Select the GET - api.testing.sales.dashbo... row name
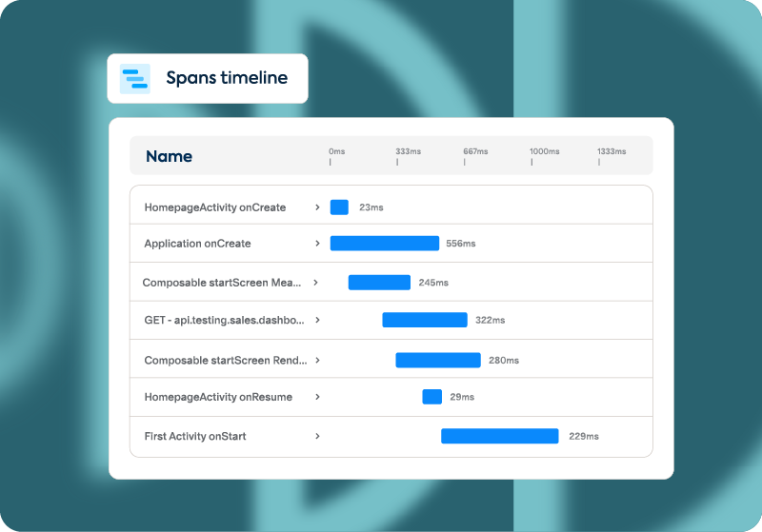Screen dimensions: 762x532 click(x=224, y=321)
